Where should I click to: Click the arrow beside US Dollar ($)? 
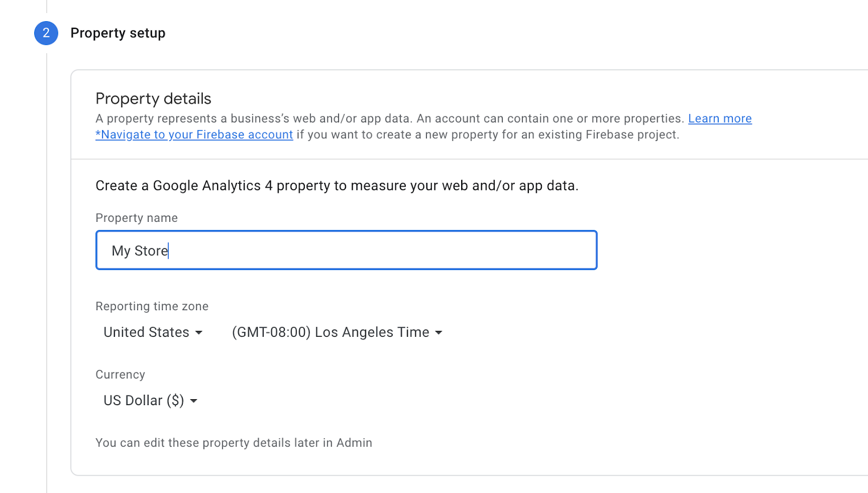click(194, 401)
